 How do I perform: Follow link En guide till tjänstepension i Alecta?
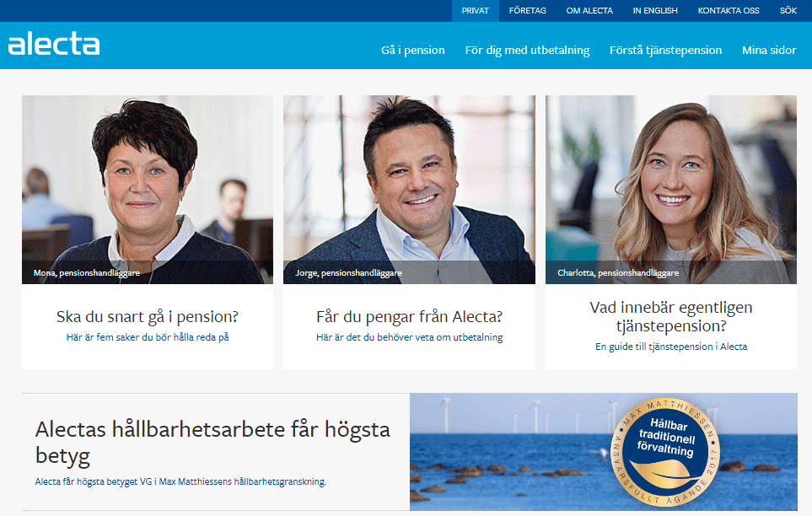coord(671,347)
